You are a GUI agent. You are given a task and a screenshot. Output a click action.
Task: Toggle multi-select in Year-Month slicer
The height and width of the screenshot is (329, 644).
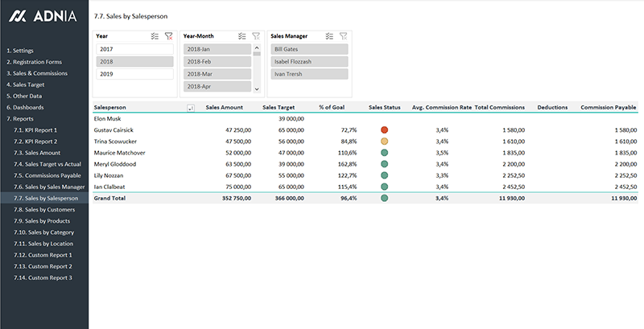242,36
